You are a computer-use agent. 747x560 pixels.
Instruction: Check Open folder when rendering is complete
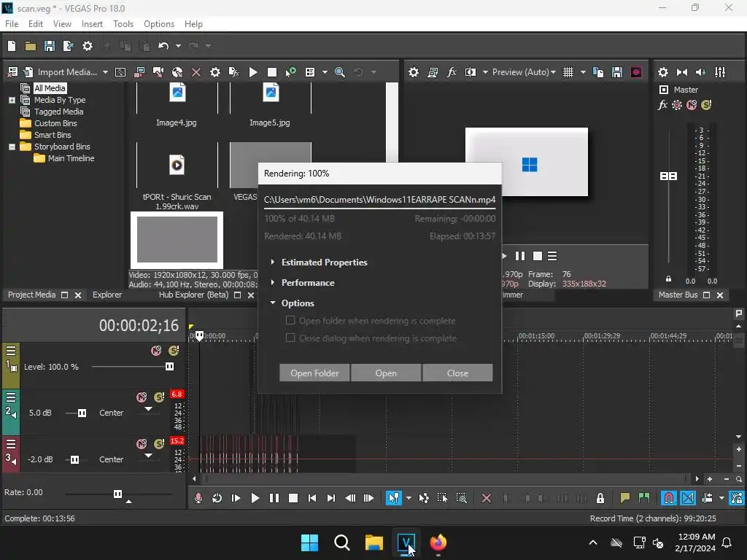(x=290, y=321)
